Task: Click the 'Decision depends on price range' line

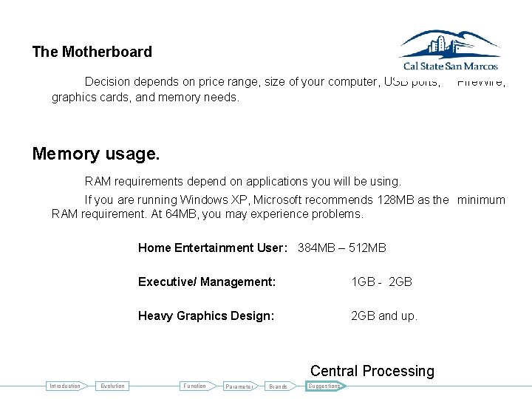Action: point(295,82)
